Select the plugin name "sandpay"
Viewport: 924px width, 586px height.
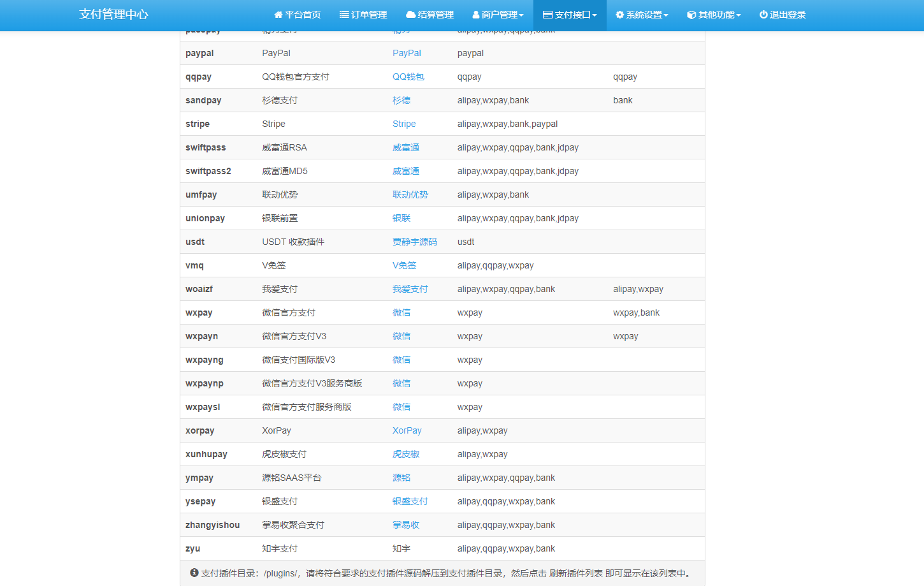point(203,100)
